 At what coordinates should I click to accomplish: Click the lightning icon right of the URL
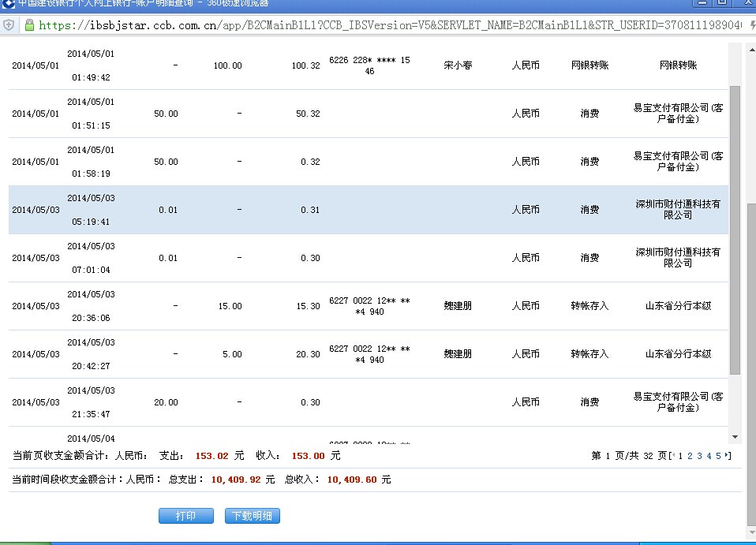click(751, 24)
